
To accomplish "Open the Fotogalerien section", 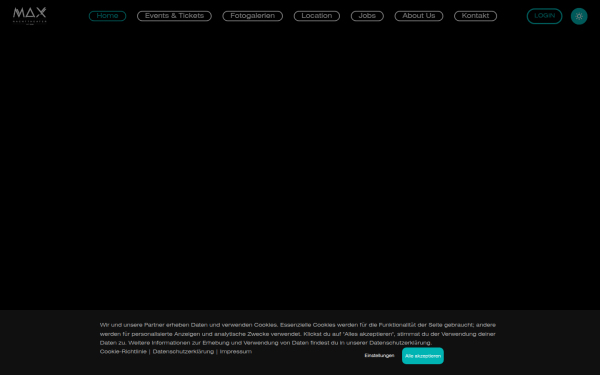I will coord(253,16).
